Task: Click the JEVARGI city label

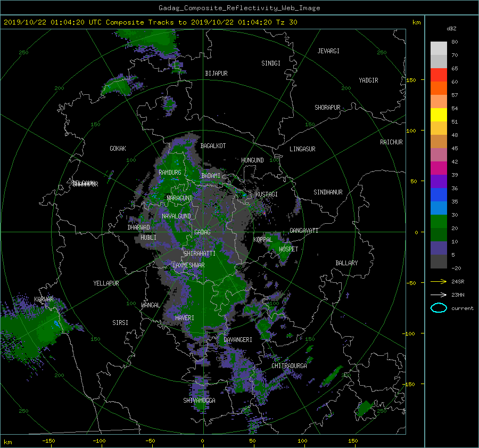Action: pos(328,51)
